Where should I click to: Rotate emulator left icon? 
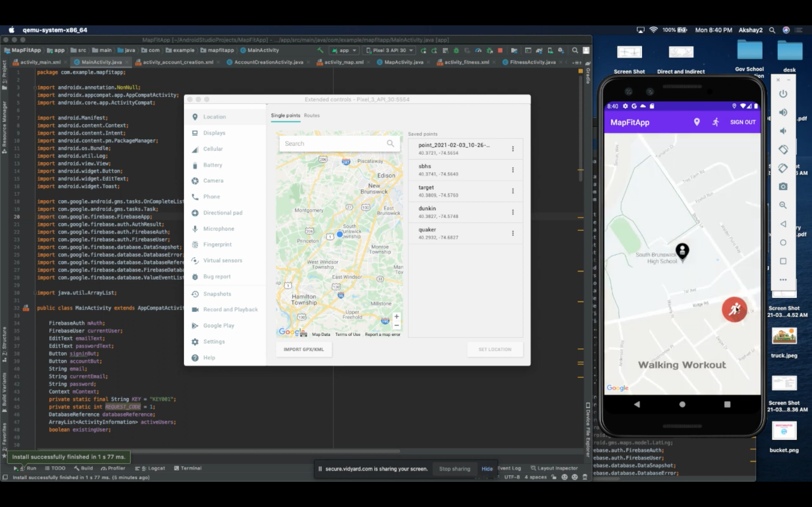click(783, 150)
